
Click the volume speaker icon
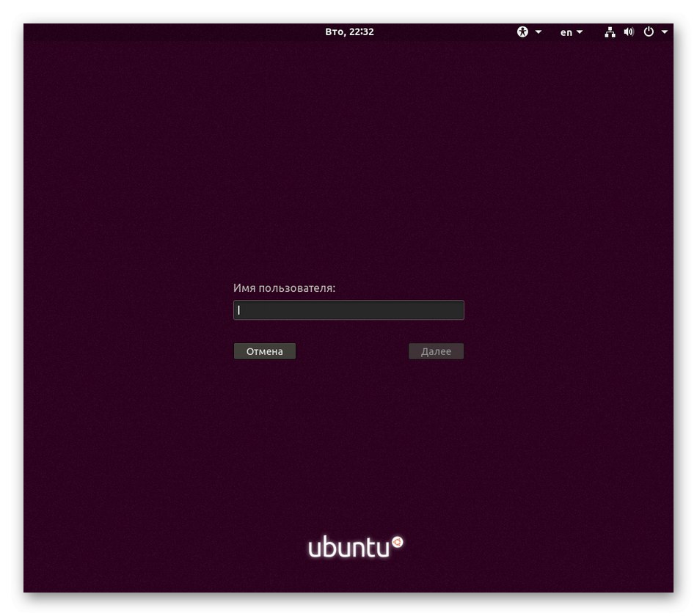pyautogui.click(x=629, y=32)
